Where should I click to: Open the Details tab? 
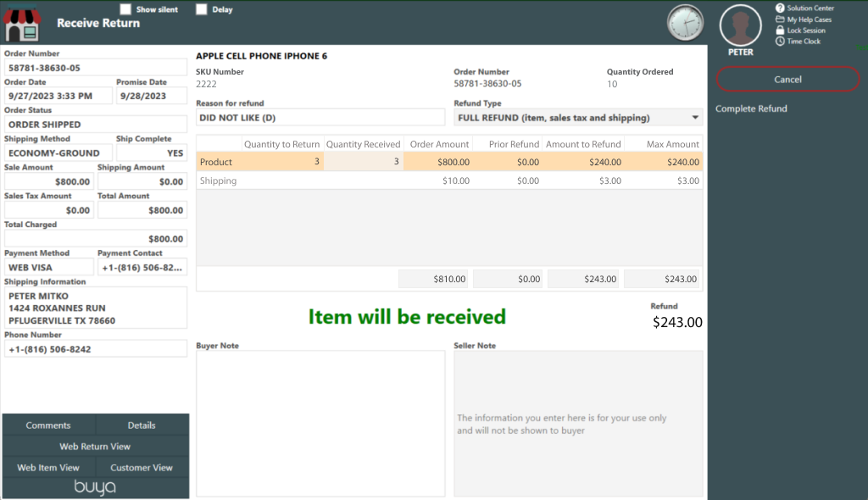(142, 425)
